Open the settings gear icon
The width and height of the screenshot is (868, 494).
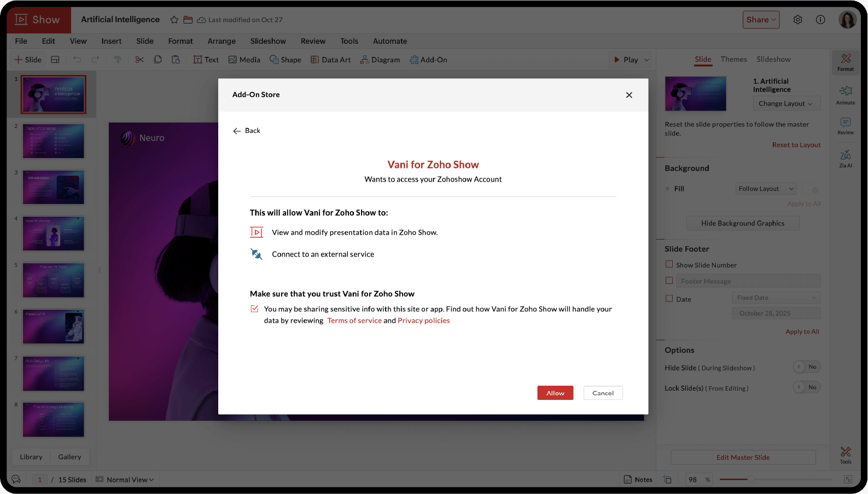(x=798, y=20)
